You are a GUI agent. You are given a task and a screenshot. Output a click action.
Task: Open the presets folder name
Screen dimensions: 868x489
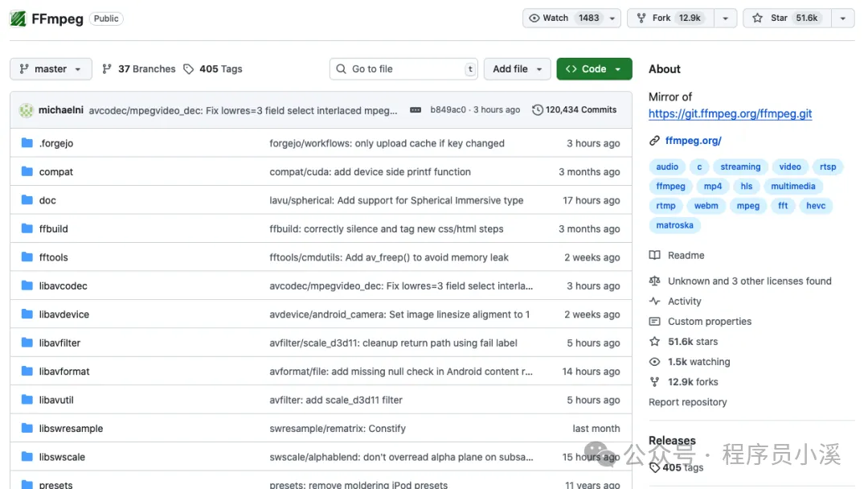click(x=55, y=484)
